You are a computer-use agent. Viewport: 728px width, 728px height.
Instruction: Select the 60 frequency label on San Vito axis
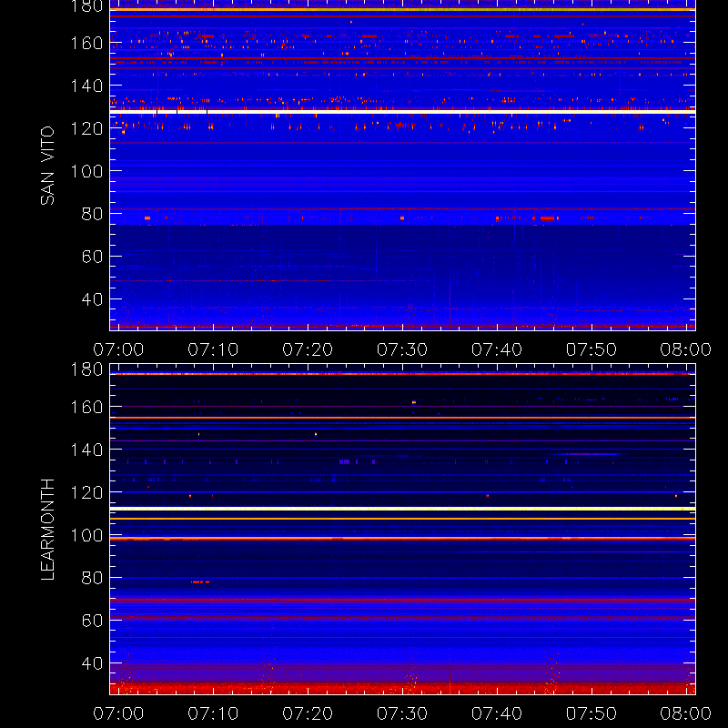[x=92, y=257]
